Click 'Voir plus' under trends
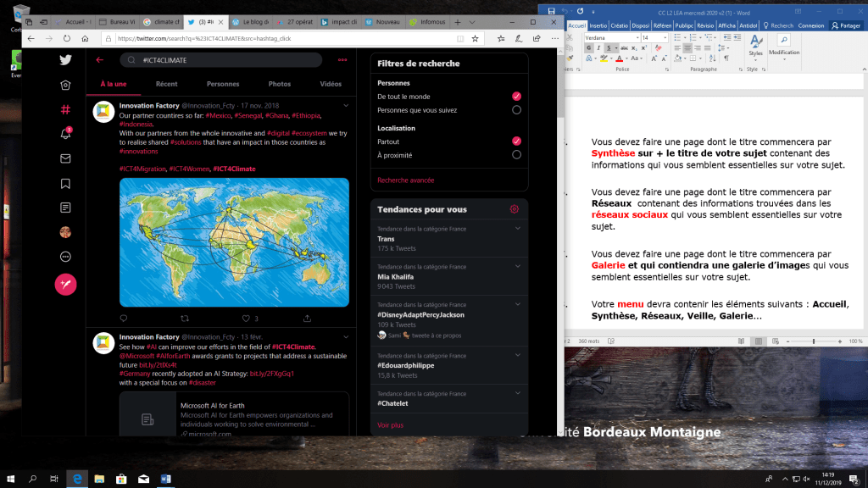 [390, 424]
